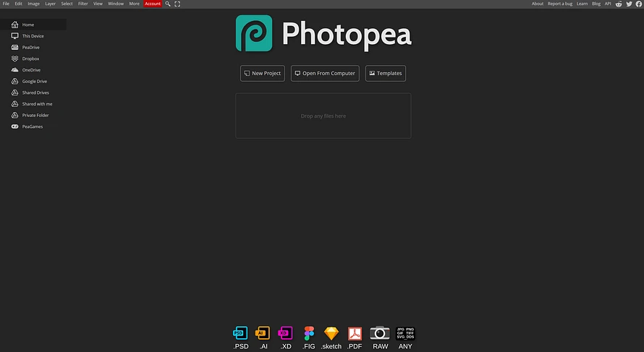Click the red Account button
Image resolution: width=644 pixels, height=352 pixels.
(x=153, y=4)
